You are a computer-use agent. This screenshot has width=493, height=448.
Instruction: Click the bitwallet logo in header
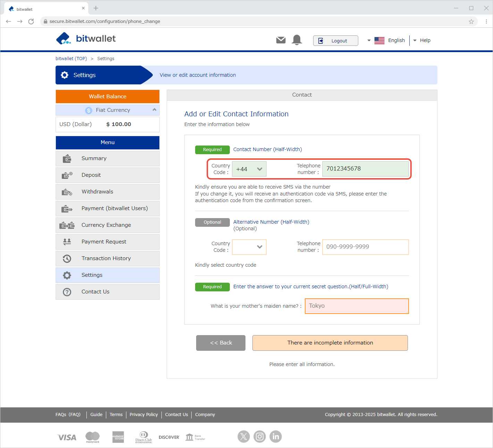tap(86, 39)
